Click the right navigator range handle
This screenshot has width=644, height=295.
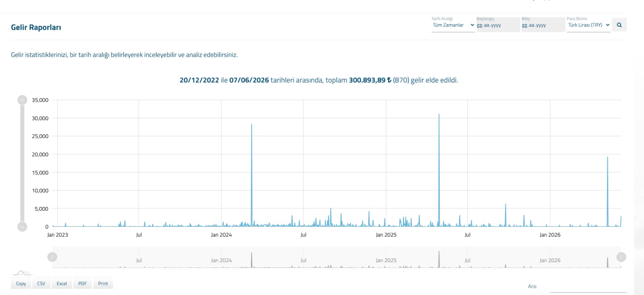(x=621, y=257)
